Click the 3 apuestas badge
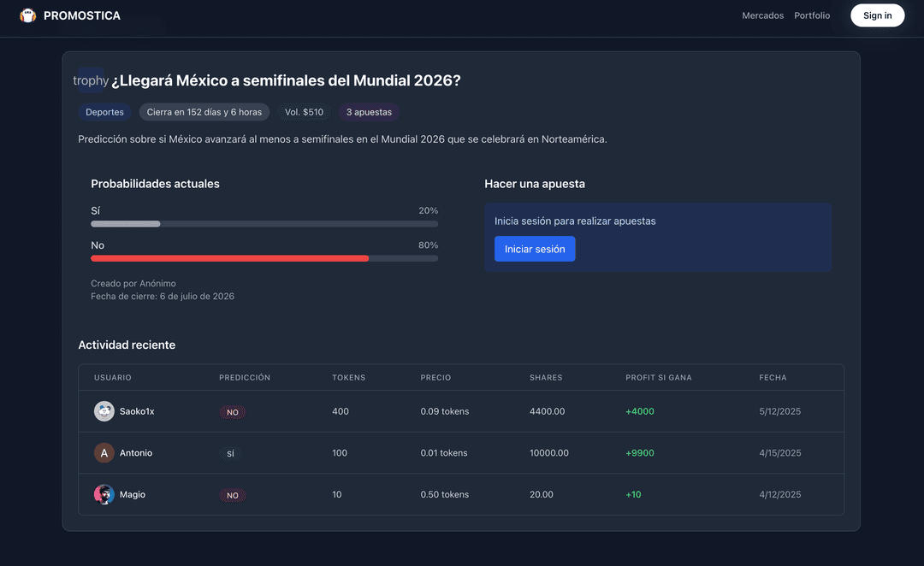Image resolution: width=924 pixels, height=566 pixels. coord(369,112)
